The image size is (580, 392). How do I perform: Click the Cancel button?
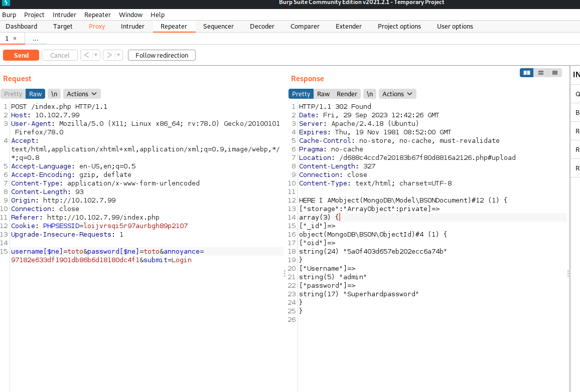click(x=60, y=55)
